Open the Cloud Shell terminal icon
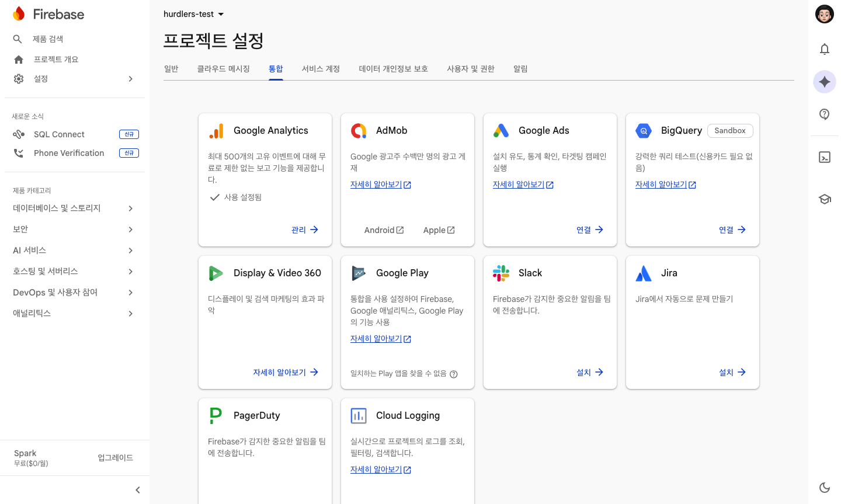 pyautogui.click(x=825, y=157)
